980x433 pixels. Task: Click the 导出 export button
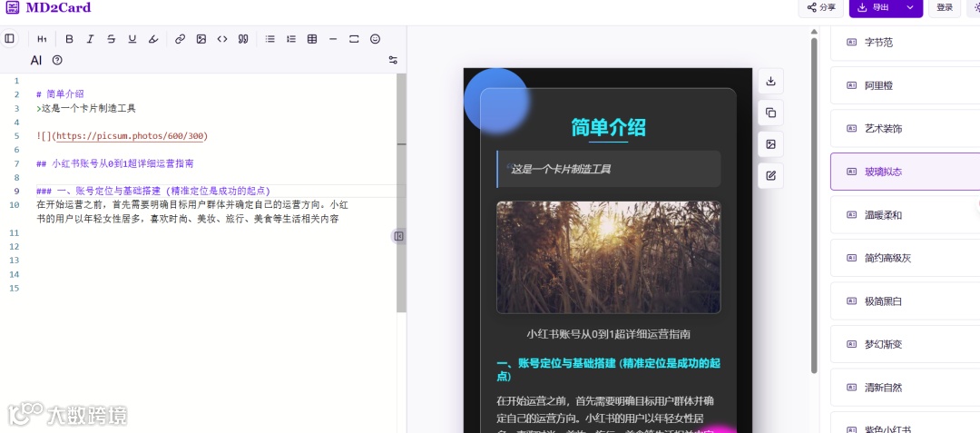(x=875, y=7)
